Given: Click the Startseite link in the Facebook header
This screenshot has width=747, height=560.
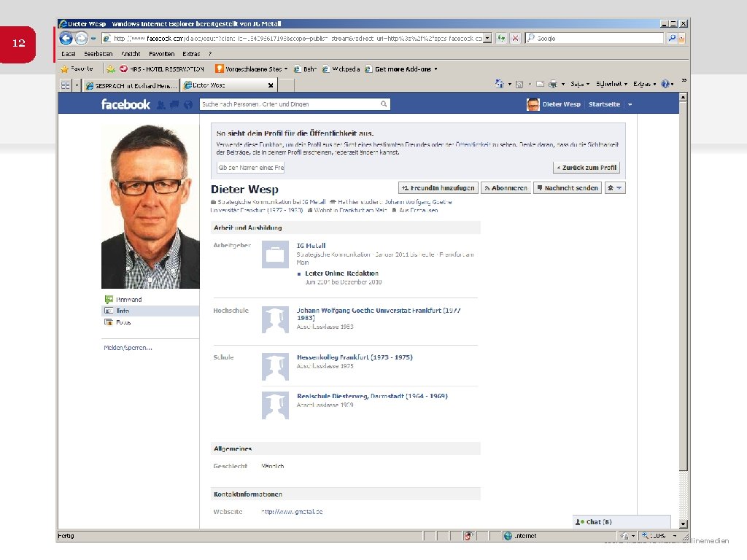Looking at the screenshot, I should click(604, 104).
